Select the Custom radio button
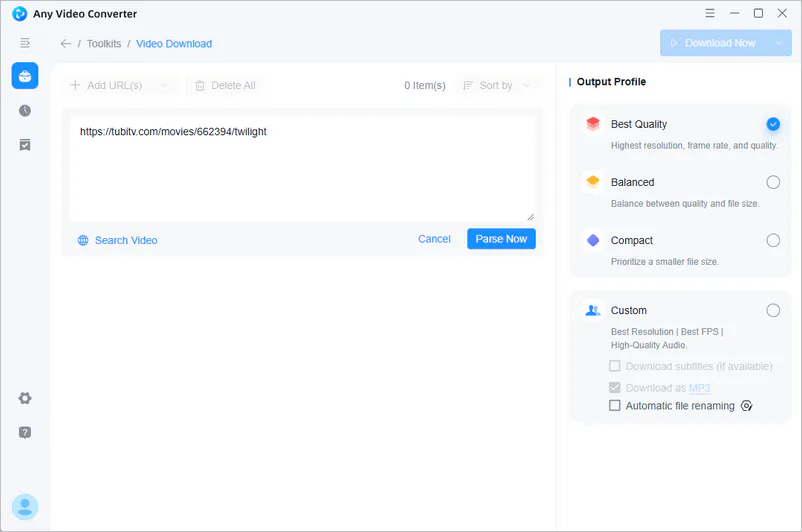The width and height of the screenshot is (802, 532). pos(773,310)
